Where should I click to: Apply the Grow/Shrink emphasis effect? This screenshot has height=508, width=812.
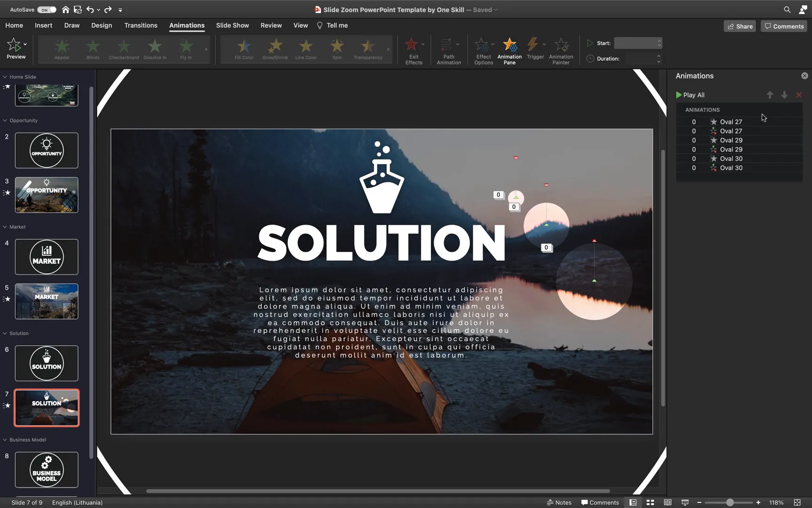(x=275, y=49)
